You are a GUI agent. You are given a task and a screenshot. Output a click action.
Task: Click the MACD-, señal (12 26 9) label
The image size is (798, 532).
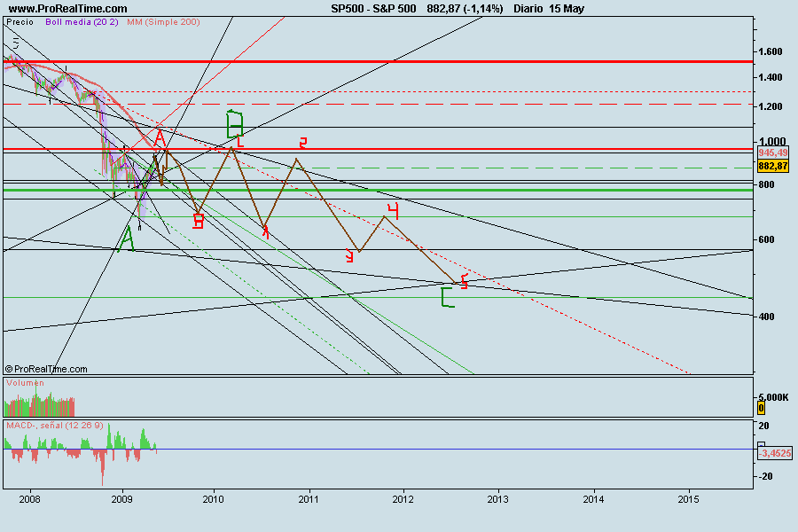55,425
